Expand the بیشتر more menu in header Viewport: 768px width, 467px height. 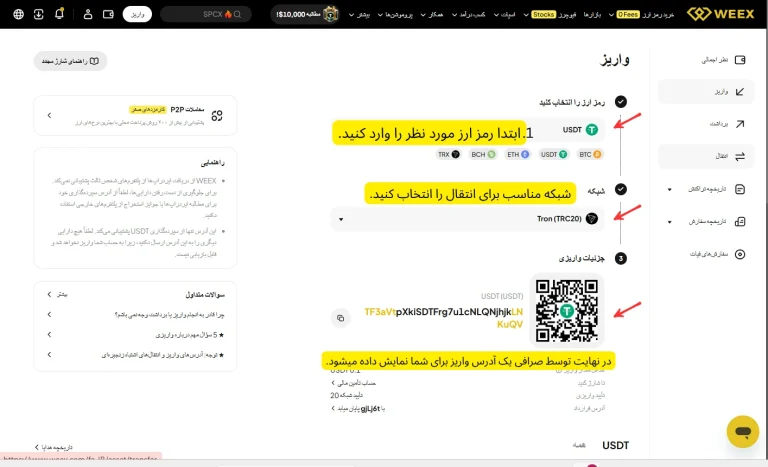point(359,15)
